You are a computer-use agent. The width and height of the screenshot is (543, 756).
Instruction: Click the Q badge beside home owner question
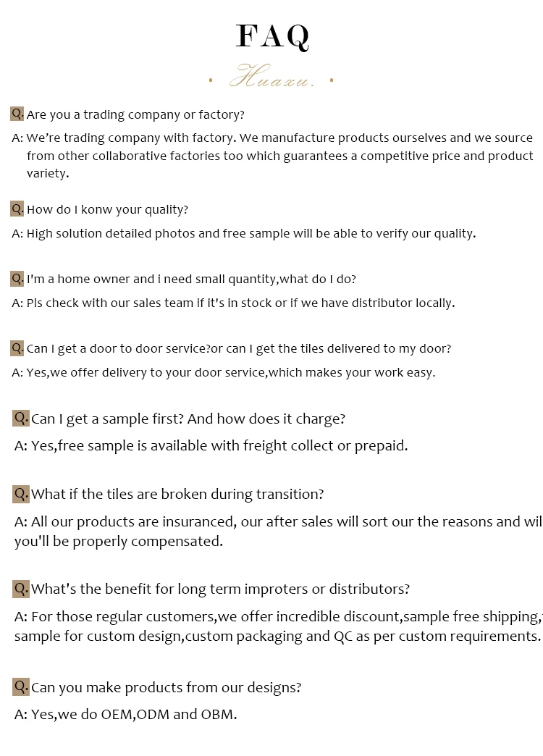(x=17, y=279)
